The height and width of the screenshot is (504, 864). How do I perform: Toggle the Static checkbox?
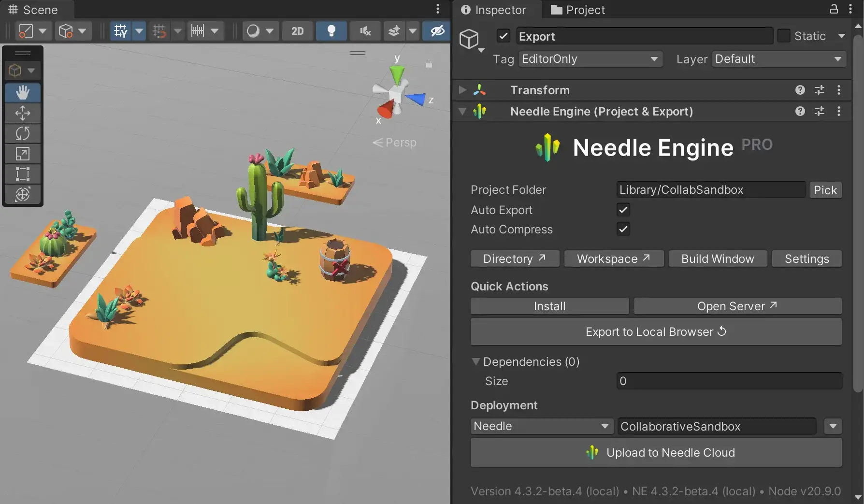point(784,36)
